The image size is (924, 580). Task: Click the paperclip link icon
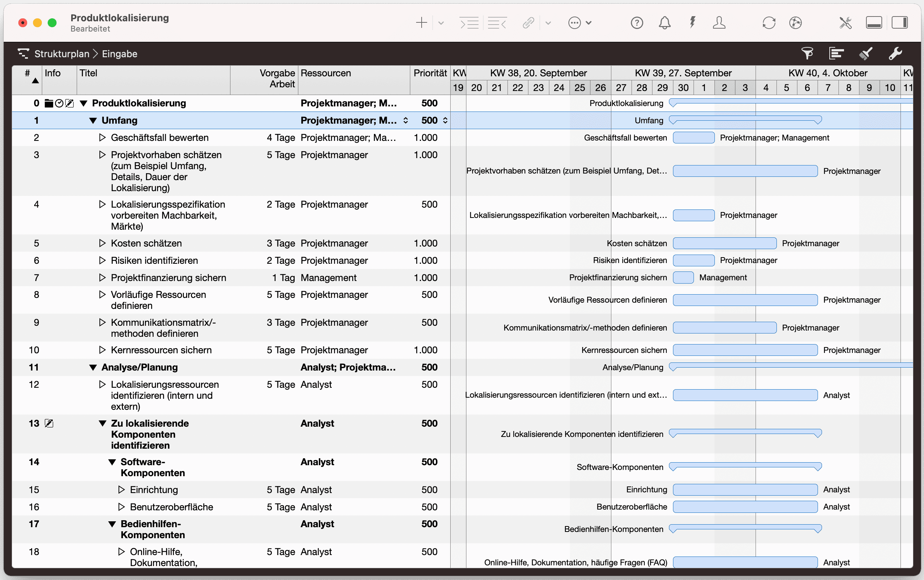pos(528,23)
